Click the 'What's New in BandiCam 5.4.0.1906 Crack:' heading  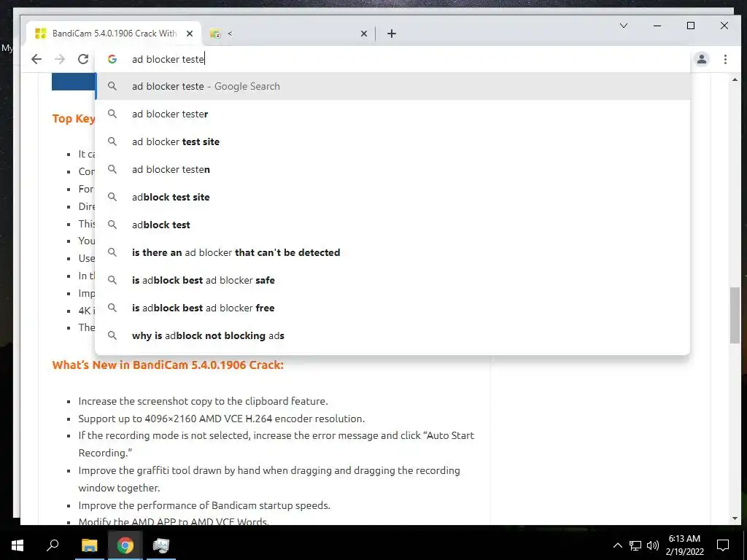(168, 365)
